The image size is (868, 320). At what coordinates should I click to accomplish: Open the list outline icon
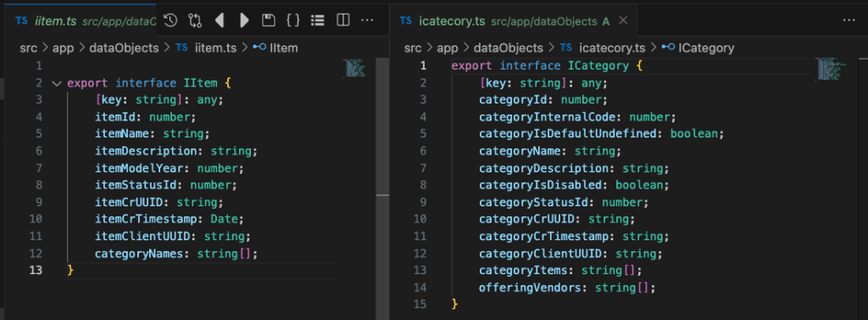coord(317,20)
